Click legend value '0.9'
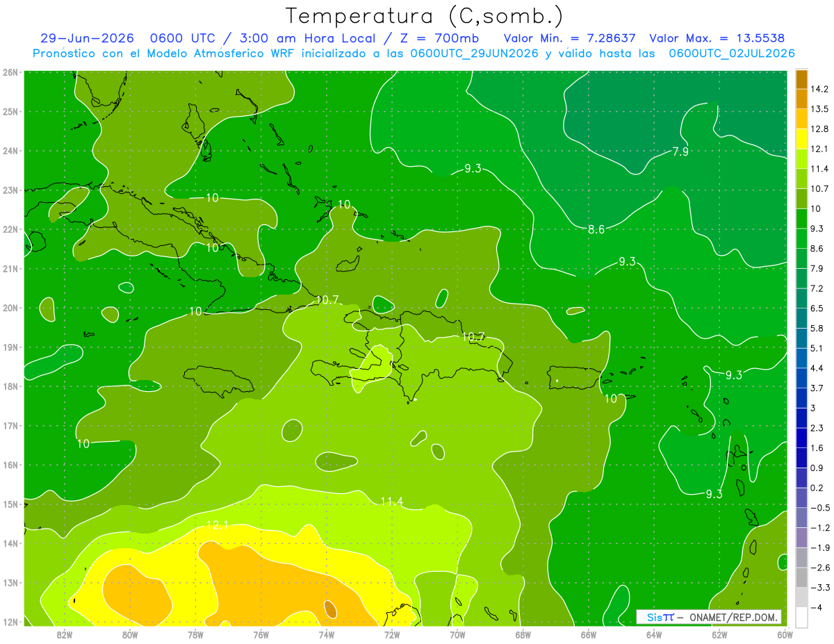The height and width of the screenshot is (644, 834). (817, 468)
